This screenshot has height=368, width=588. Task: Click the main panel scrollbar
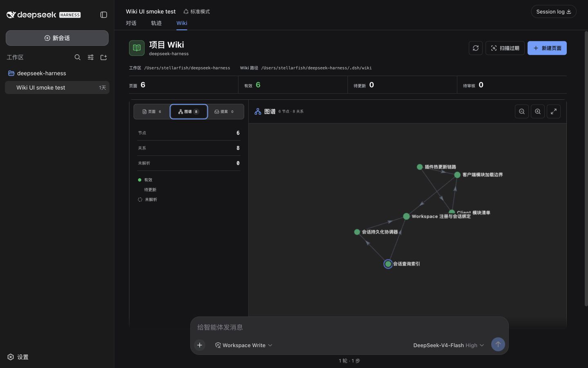point(586,168)
